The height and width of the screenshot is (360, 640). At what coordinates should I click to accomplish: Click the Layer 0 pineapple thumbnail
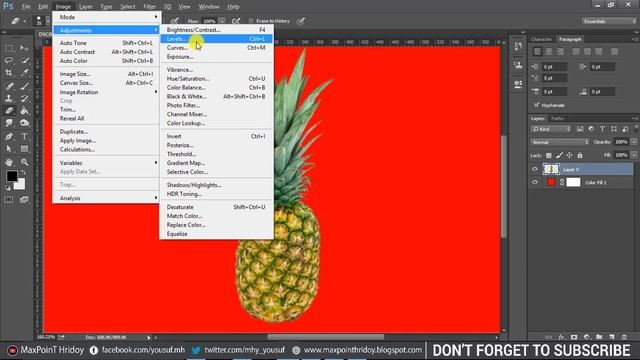click(x=551, y=169)
